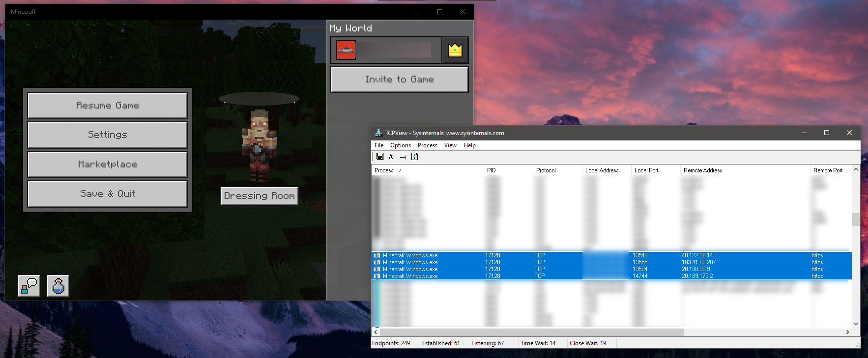This screenshot has width=868, height=358.
Task: Sort by the PID column header
Action: [508, 170]
